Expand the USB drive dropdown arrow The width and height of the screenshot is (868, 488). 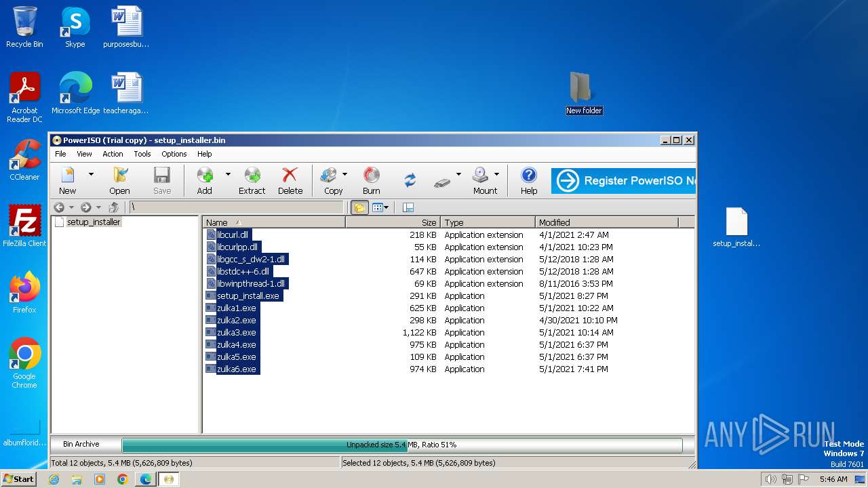[458, 175]
